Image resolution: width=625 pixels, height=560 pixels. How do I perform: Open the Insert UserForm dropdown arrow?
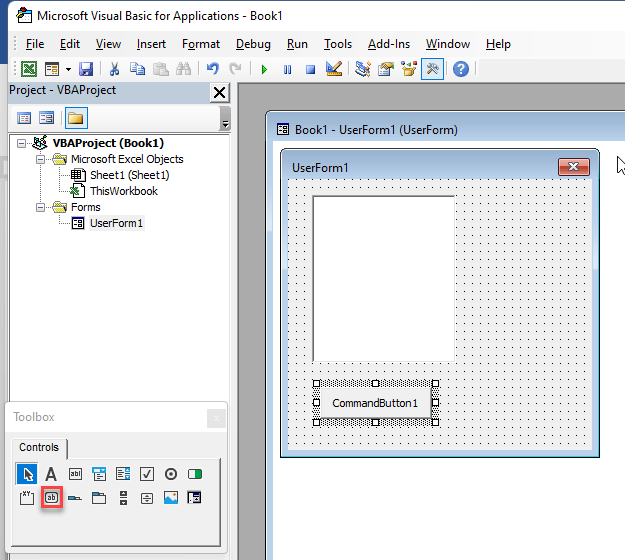pyautogui.click(x=68, y=69)
